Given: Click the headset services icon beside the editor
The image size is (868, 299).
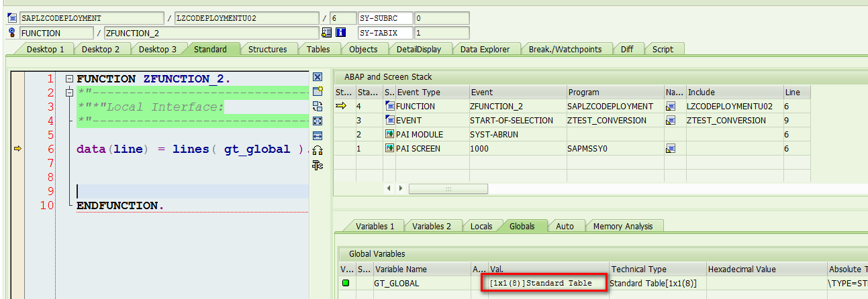Looking at the screenshot, I should pos(318,150).
